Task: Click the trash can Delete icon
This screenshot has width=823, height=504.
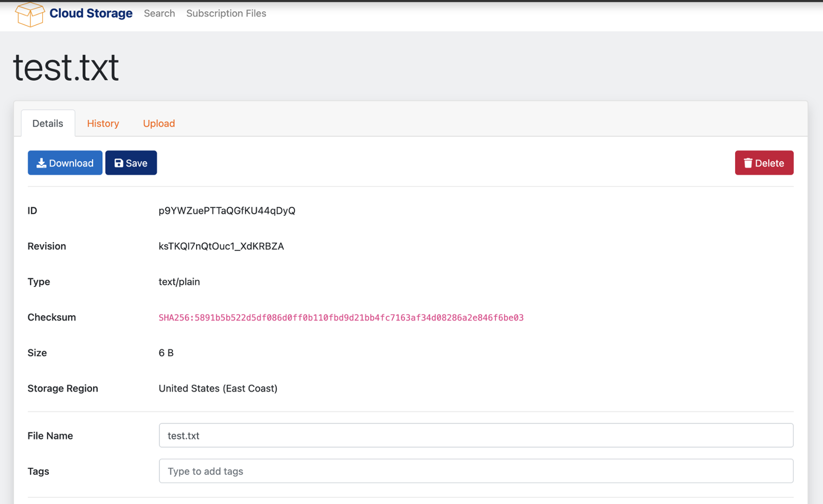Action: (x=748, y=163)
